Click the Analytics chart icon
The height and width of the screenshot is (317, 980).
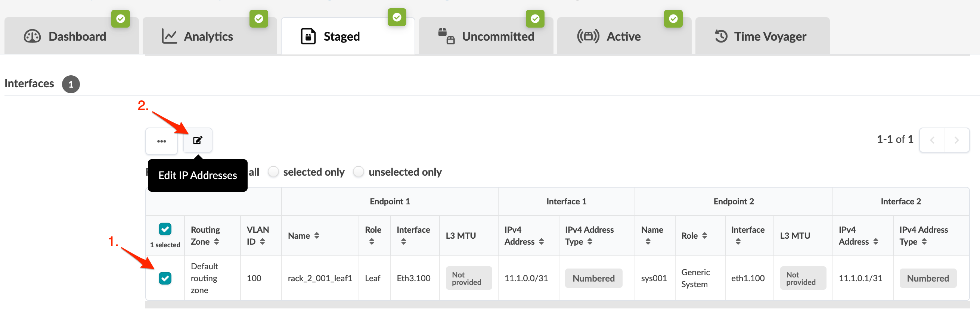click(x=169, y=37)
